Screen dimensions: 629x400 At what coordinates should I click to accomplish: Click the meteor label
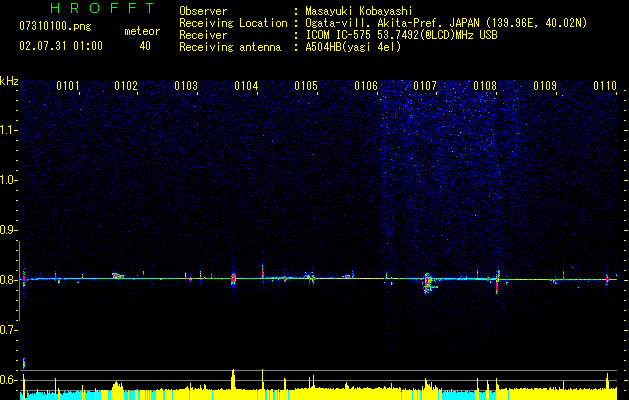click(x=142, y=31)
